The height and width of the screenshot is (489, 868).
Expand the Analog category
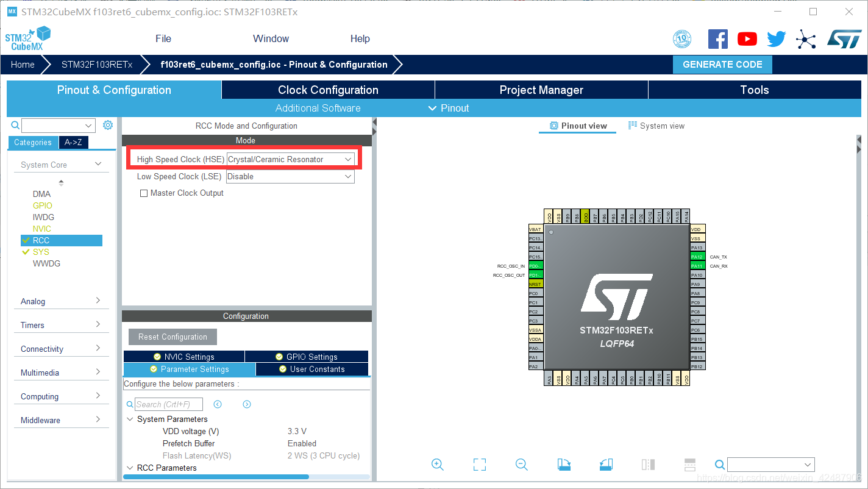[61, 301]
